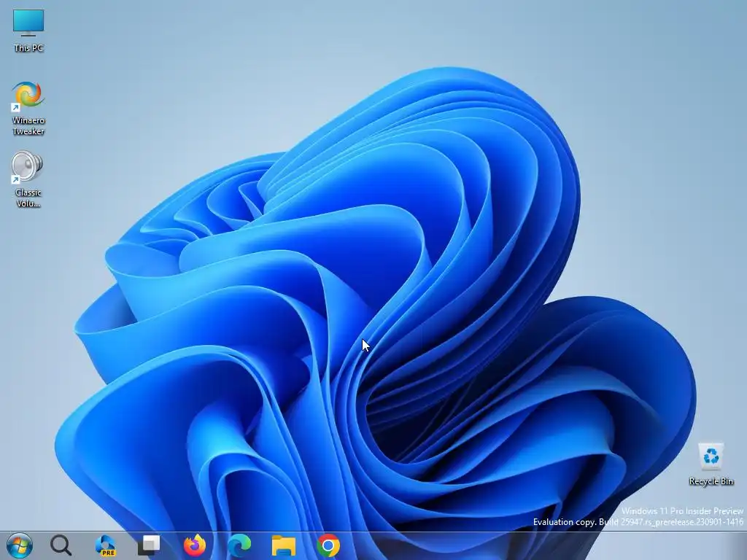This screenshot has height=560, width=747.
Task: Launch Firefox from the taskbar
Action: (194, 545)
